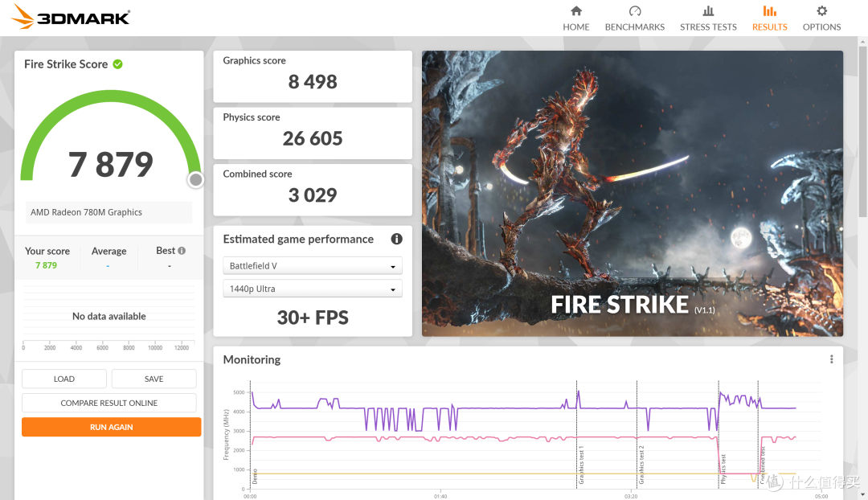Click the Home house icon
868x500 pixels.
pyautogui.click(x=575, y=11)
